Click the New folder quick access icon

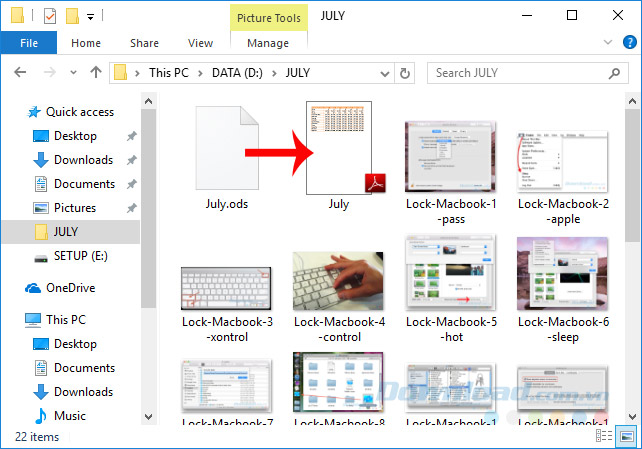click(x=72, y=16)
